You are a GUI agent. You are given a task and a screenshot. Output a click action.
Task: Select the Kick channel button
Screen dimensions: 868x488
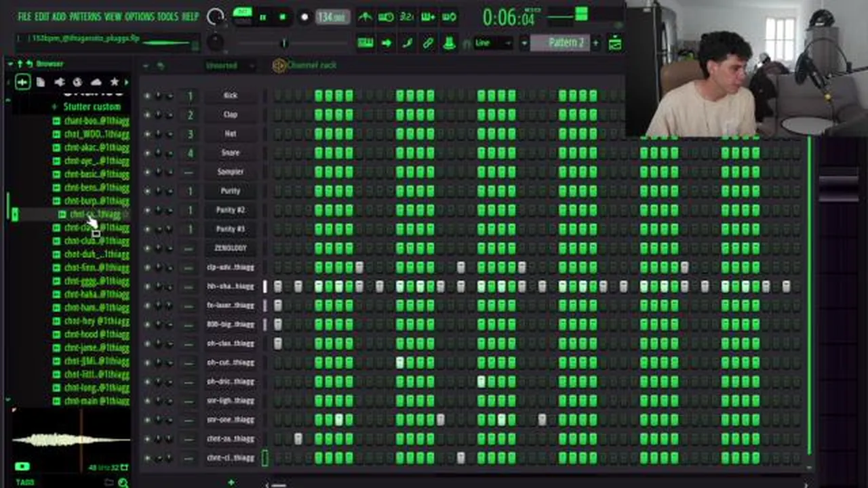pyautogui.click(x=231, y=96)
